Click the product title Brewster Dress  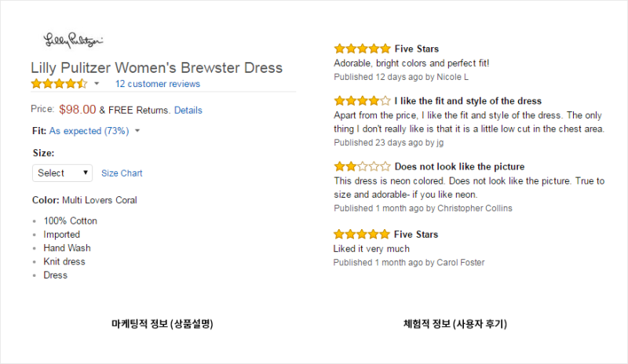tap(156, 67)
